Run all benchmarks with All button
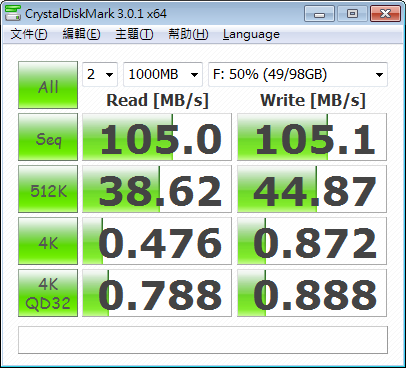Image resolution: width=408 pixels, height=370 pixels. [48, 85]
